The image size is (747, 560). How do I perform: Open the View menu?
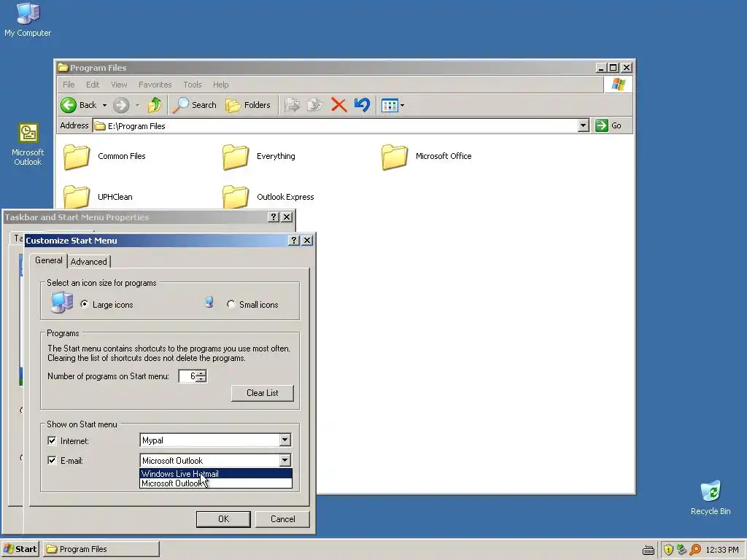(119, 85)
